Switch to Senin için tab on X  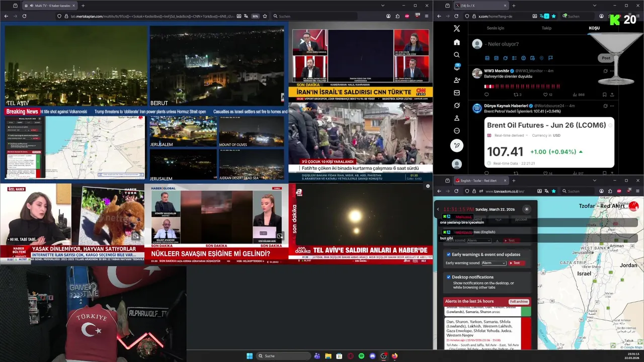tap(496, 28)
